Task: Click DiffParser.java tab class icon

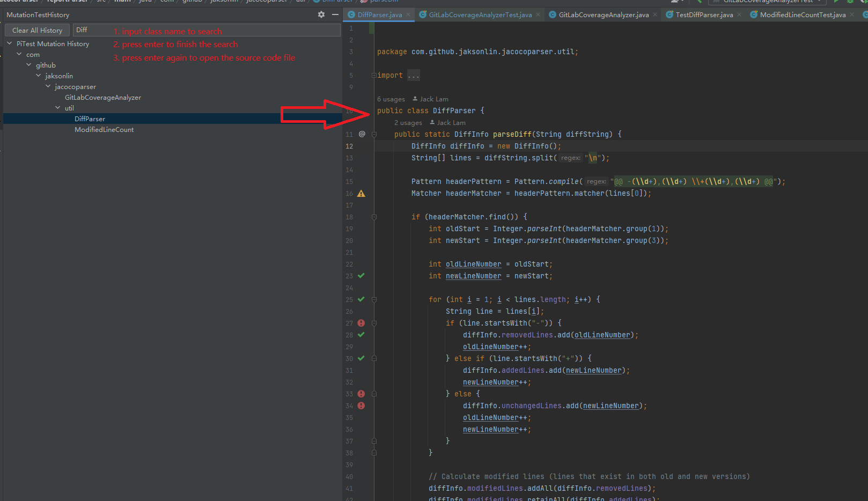Action: [351, 14]
